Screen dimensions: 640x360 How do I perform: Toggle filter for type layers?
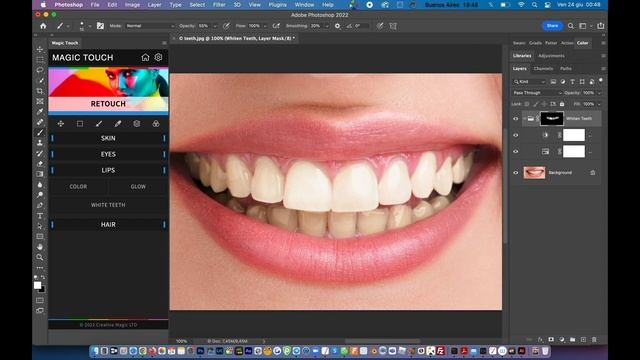[x=572, y=82]
